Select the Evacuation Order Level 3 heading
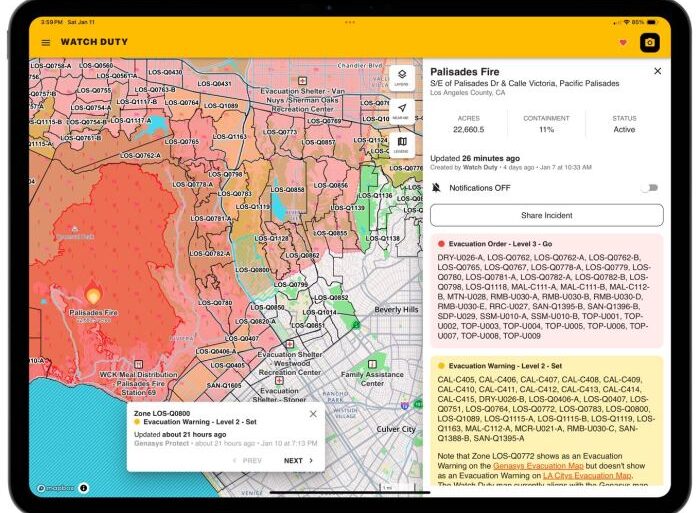The width and height of the screenshot is (700, 513). 500,244
